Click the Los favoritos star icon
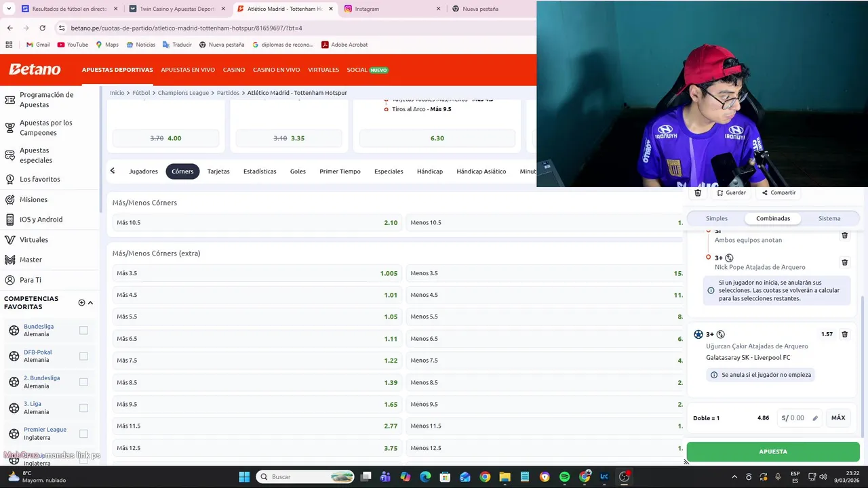The height and width of the screenshot is (488, 868). pos(9,180)
